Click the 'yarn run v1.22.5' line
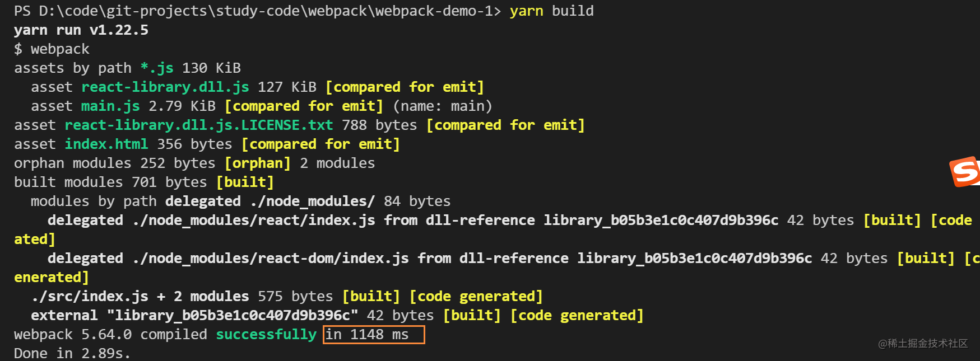The height and width of the screenshot is (361, 980). click(x=81, y=30)
